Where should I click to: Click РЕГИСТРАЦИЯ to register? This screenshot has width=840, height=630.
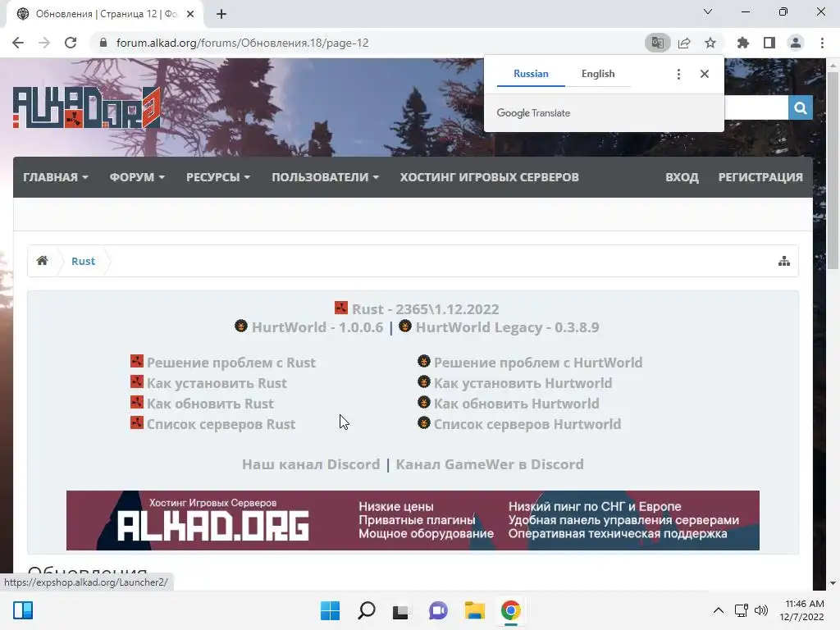pos(760,177)
